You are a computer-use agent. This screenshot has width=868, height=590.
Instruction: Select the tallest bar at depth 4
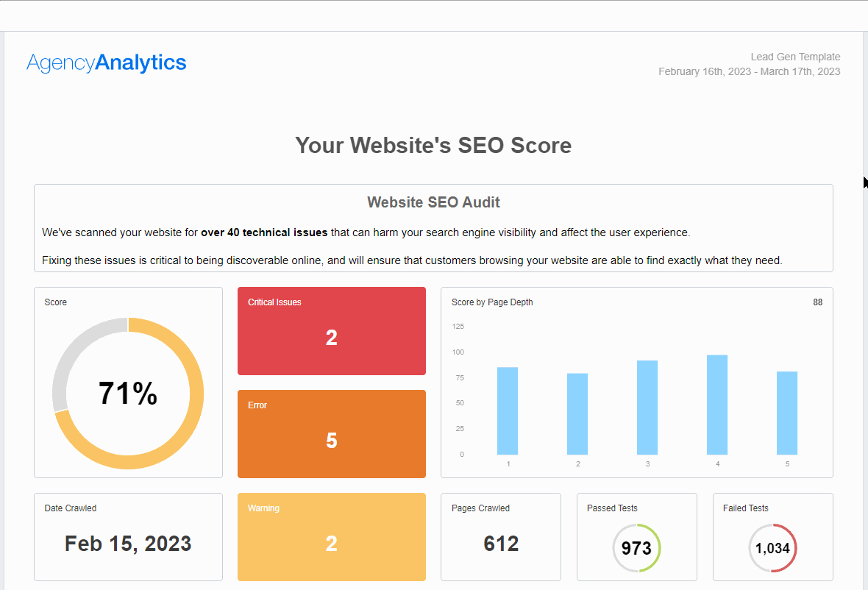point(717,405)
